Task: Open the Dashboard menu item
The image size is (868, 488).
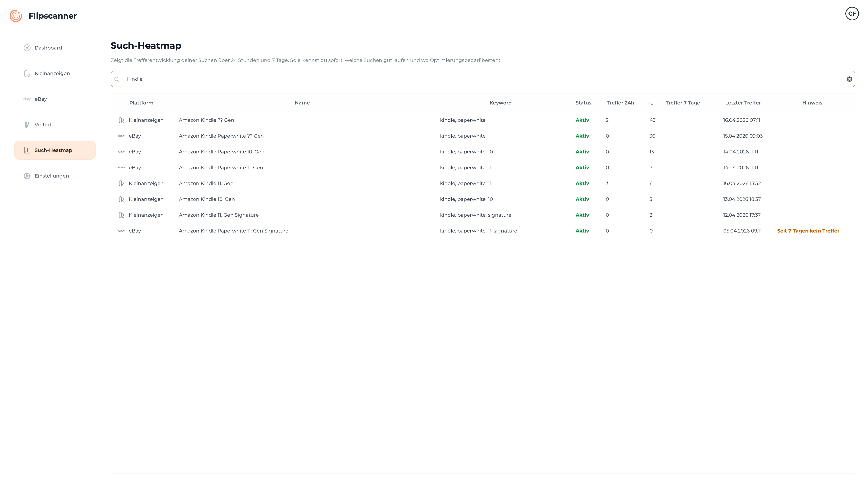Action: click(x=55, y=48)
